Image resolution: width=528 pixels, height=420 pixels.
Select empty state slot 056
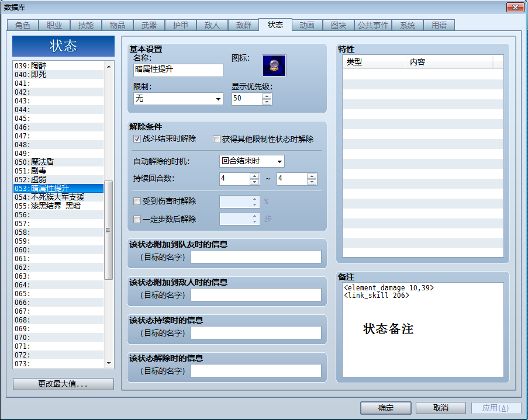coord(58,215)
